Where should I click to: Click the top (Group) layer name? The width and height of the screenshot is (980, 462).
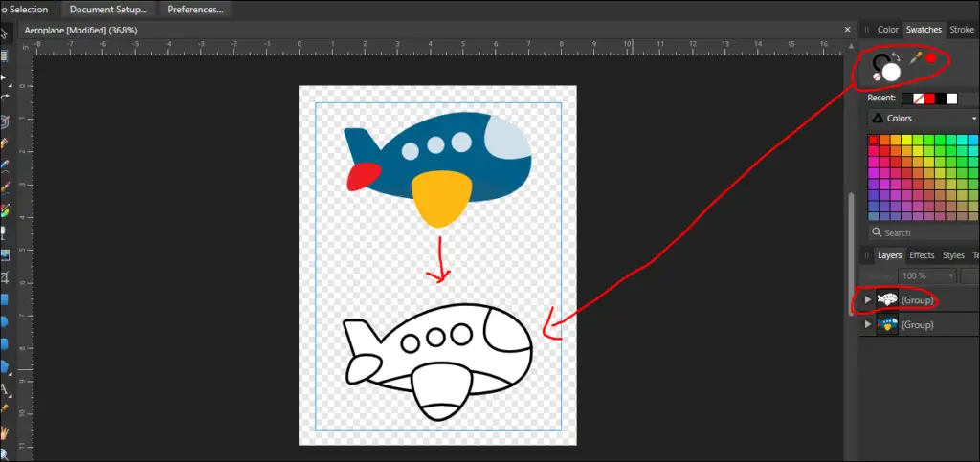coord(917,300)
